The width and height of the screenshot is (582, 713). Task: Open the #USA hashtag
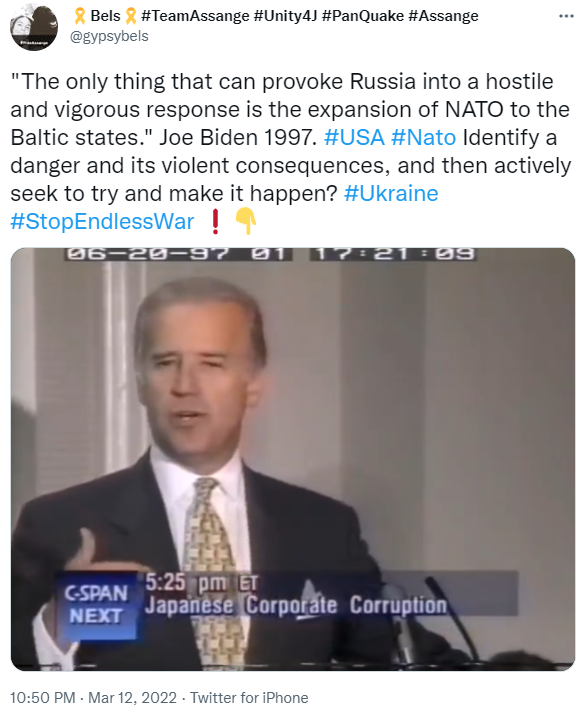pos(354,137)
